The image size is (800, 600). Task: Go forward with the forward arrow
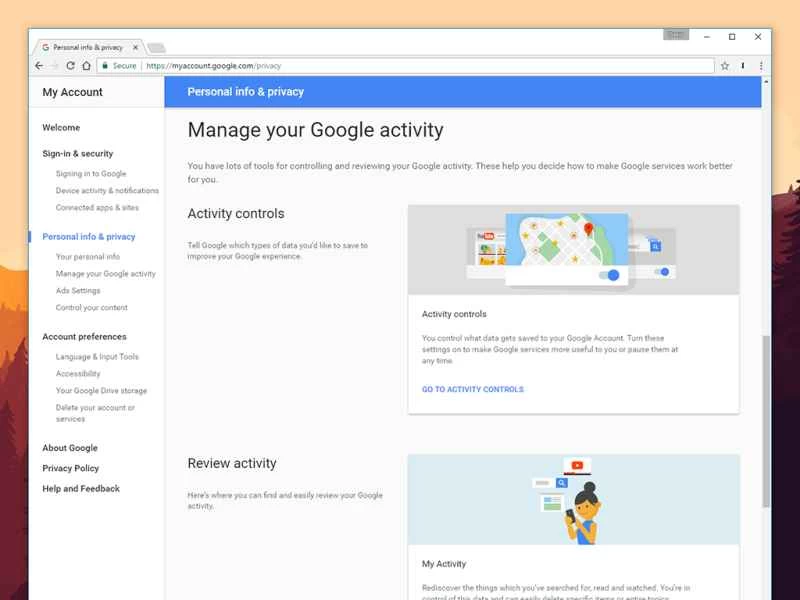[x=56, y=65]
